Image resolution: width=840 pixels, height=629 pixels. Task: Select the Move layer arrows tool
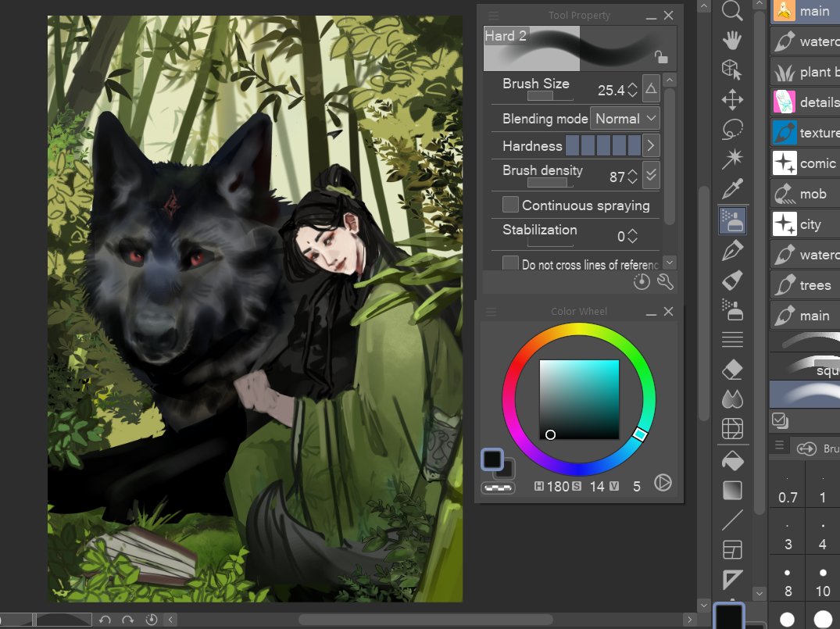pos(732,100)
